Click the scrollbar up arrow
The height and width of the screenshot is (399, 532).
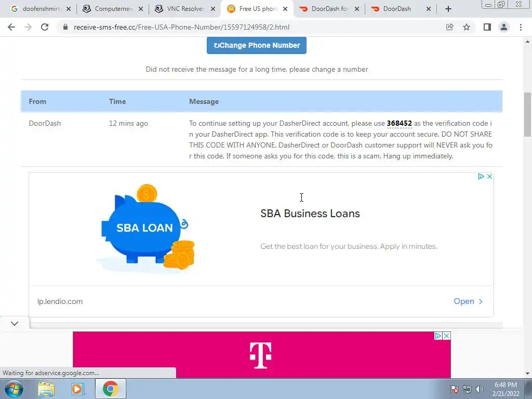[x=528, y=42]
